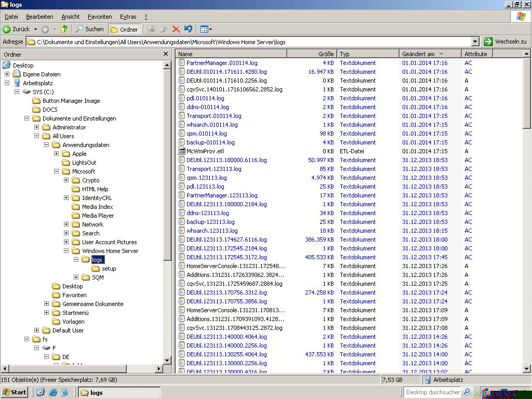Open the Favoriten menu
Image resolution: width=532 pixels, height=399 pixels.
99,17
